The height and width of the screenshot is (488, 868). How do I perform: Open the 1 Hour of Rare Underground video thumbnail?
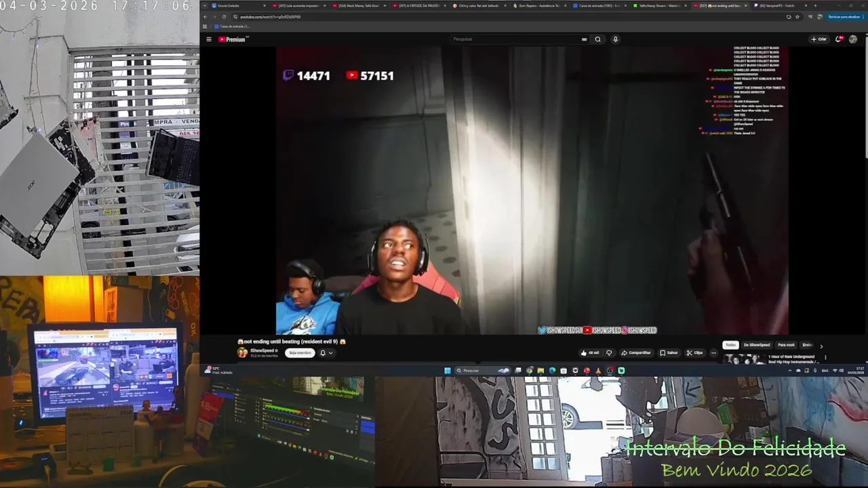pyautogui.click(x=744, y=359)
